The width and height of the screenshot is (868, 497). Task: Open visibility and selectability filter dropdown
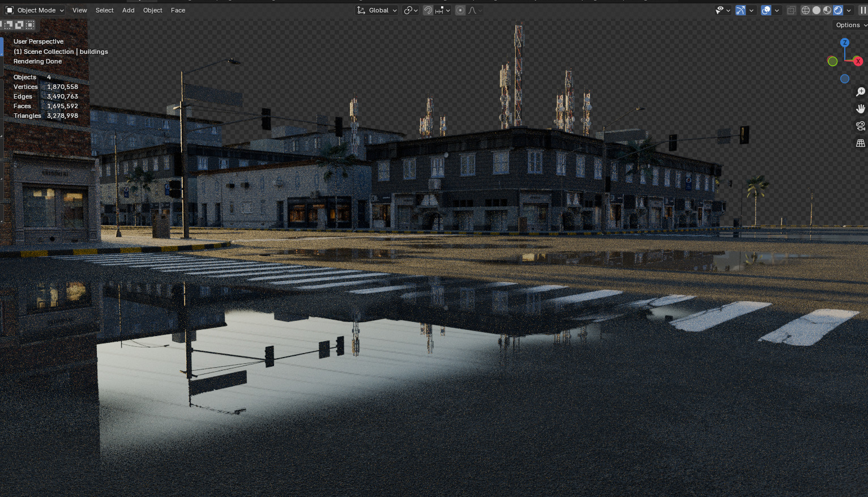722,10
